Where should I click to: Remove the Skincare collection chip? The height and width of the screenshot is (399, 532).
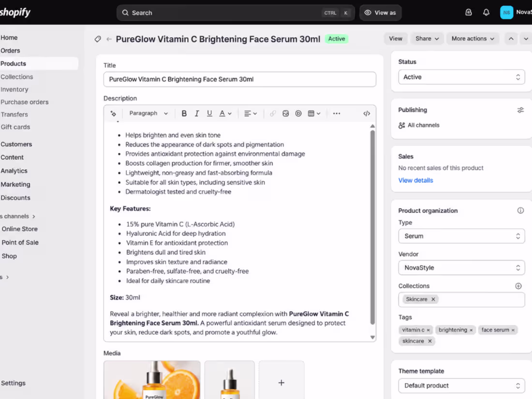[x=433, y=299]
